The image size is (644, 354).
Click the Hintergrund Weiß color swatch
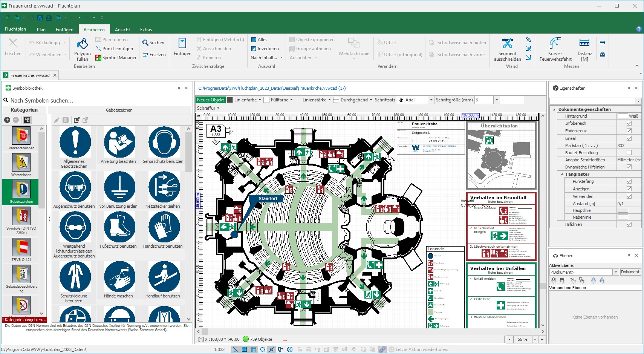pyautogui.click(x=623, y=116)
